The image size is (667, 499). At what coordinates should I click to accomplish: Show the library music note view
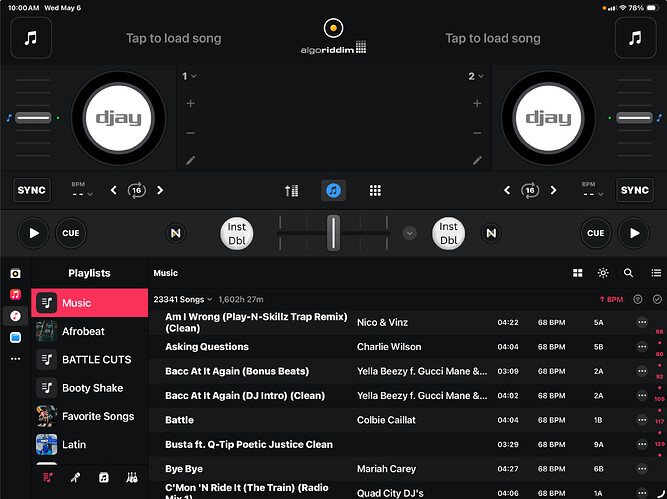(333, 190)
